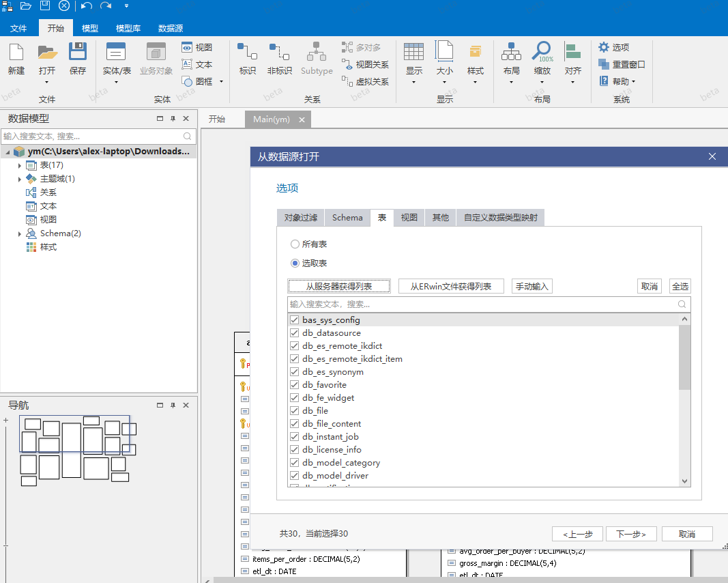Insert a 文本 text element
The height and width of the screenshot is (583, 728).
(197, 65)
